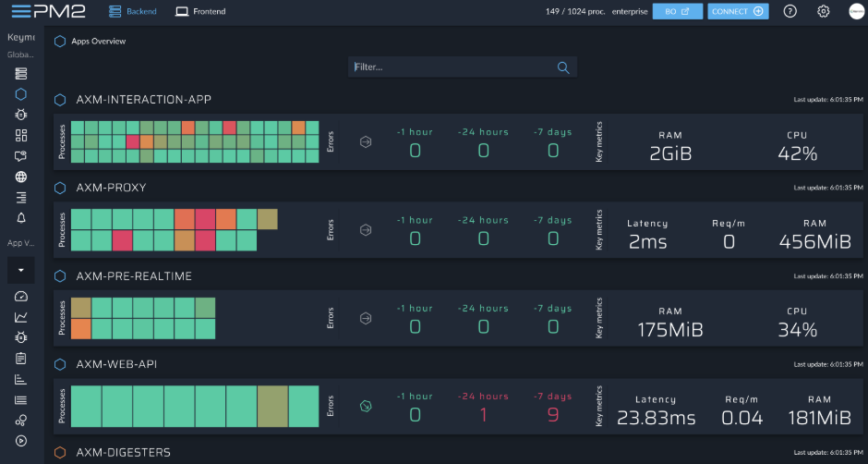Select the olive process block in AXM-WEB-API
The width and height of the screenshot is (868, 464).
point(272,407)
